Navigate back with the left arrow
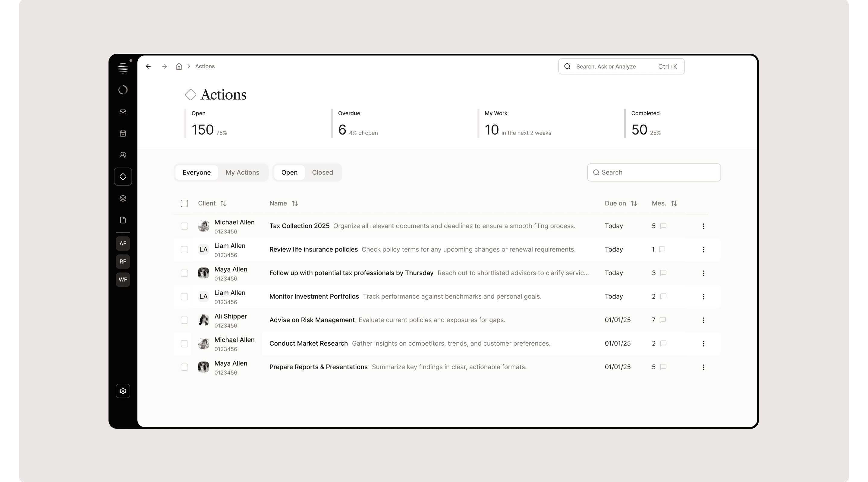Viewport: 868px width, 482px height. [x=148, y=66]
